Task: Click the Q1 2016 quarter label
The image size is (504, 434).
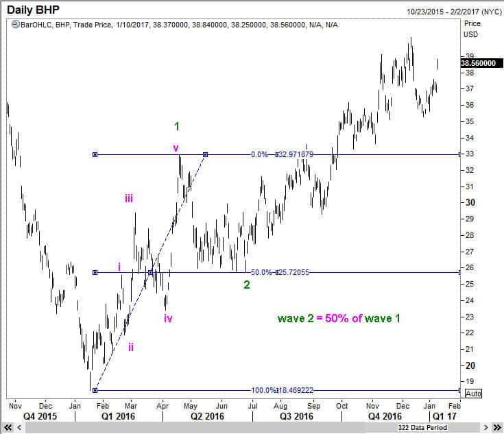Action: click(x=118, y=416)
